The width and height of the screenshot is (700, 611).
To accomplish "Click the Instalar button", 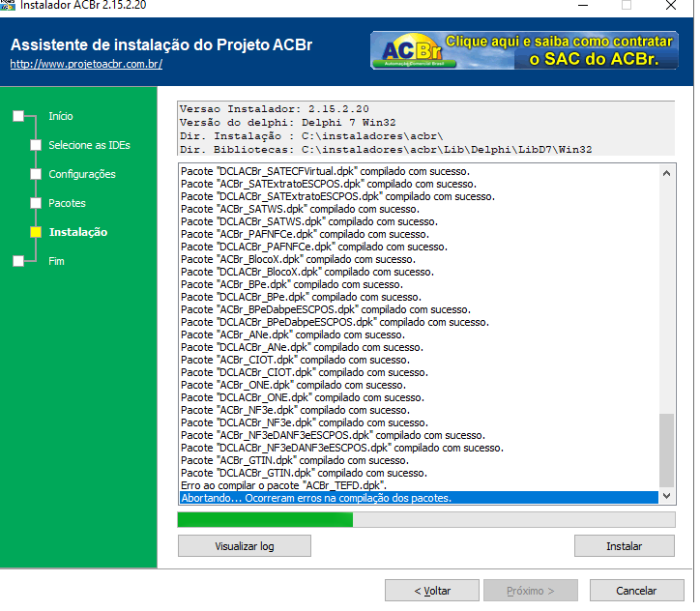I will tap(625, 546).
